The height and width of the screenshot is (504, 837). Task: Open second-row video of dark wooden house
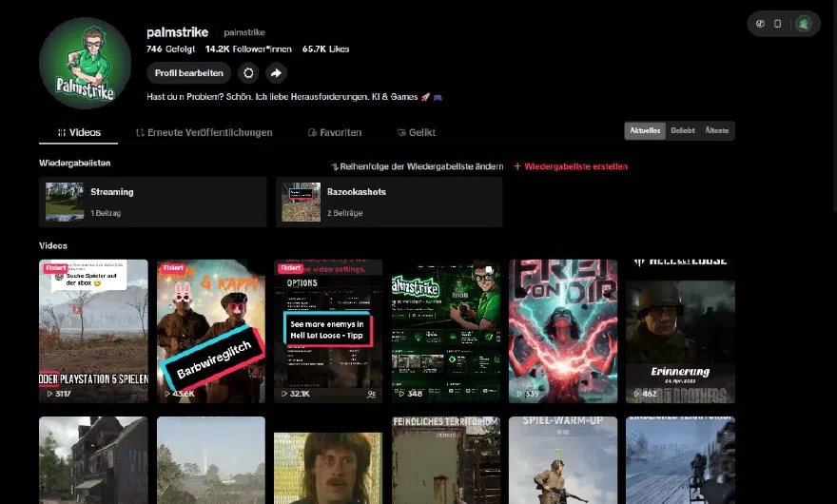tap(93, 460)
